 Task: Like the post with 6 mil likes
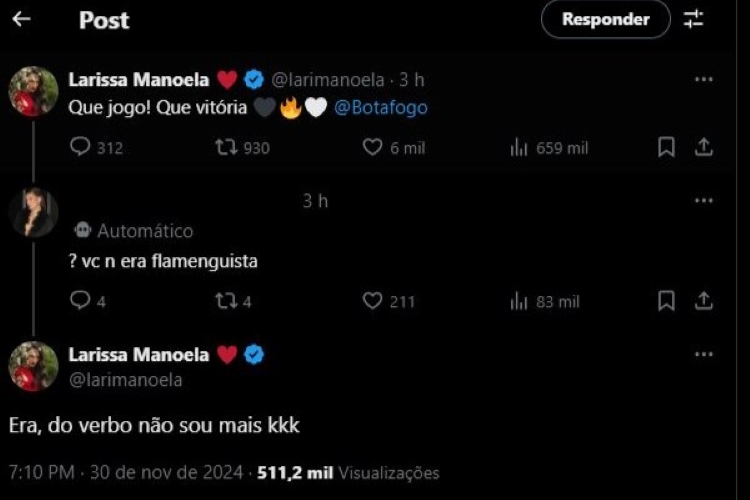tap(373, 147)
